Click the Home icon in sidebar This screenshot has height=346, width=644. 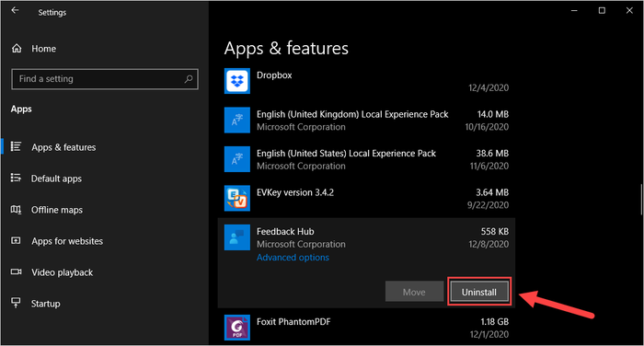point(17,49)
